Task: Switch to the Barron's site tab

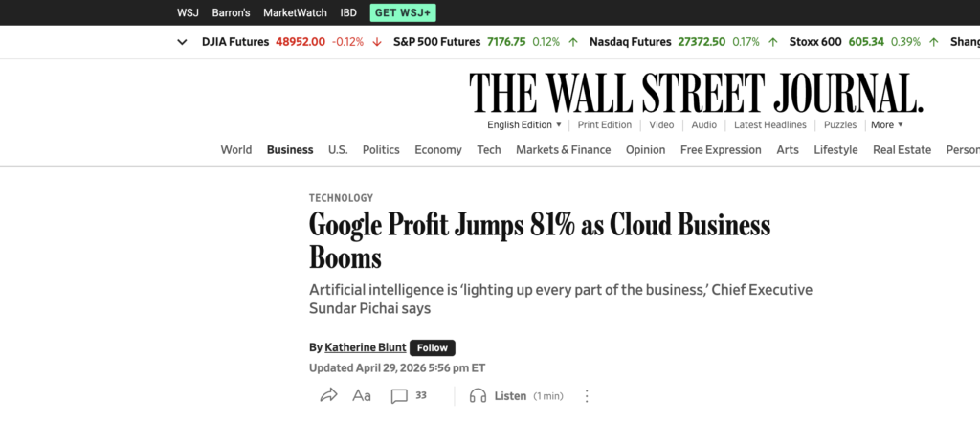Action: 231,12
